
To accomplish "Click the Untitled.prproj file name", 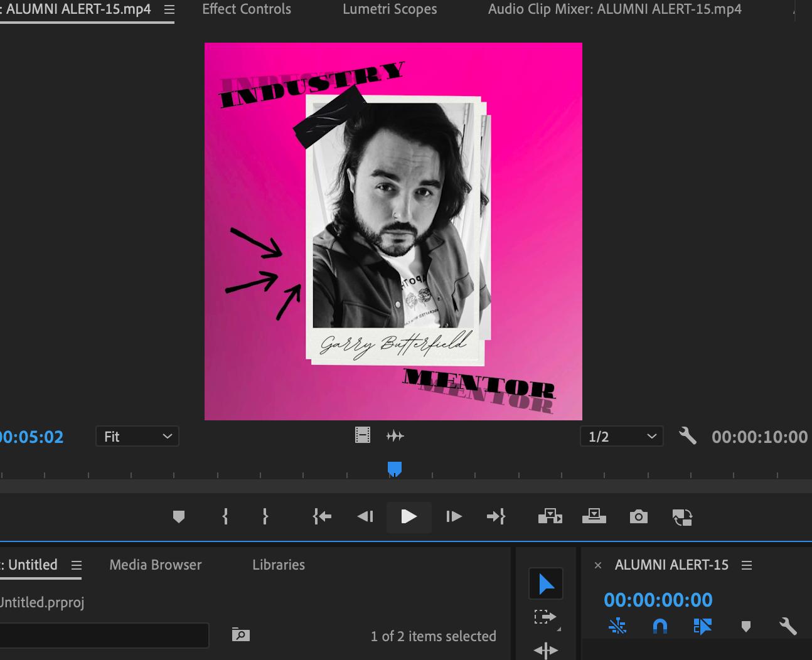I will pos(42,602).
